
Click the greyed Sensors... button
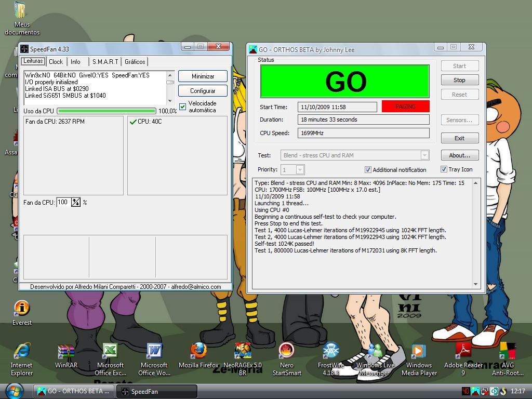(460, 120)
